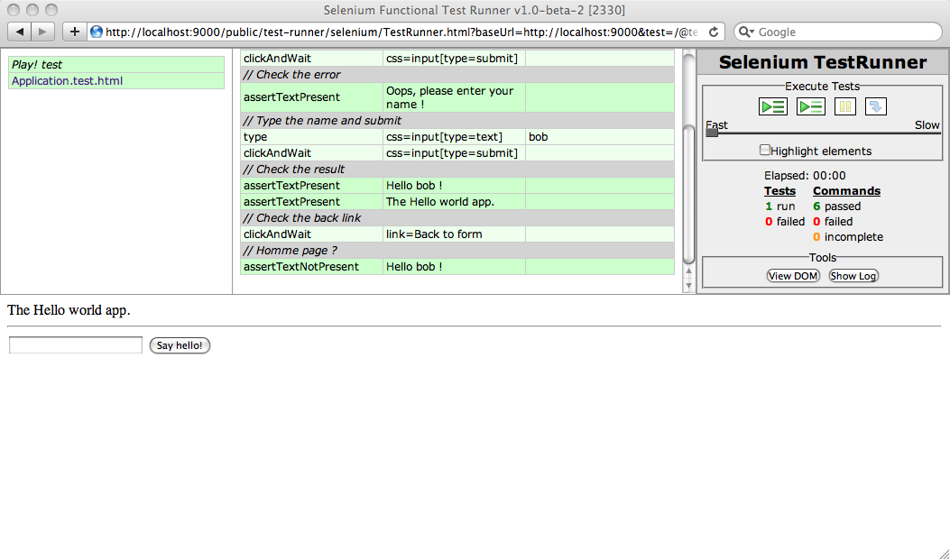This screenshot has width=950, height=560.
Task: Click the scroll up arrow in test panel
Action: 689,271
